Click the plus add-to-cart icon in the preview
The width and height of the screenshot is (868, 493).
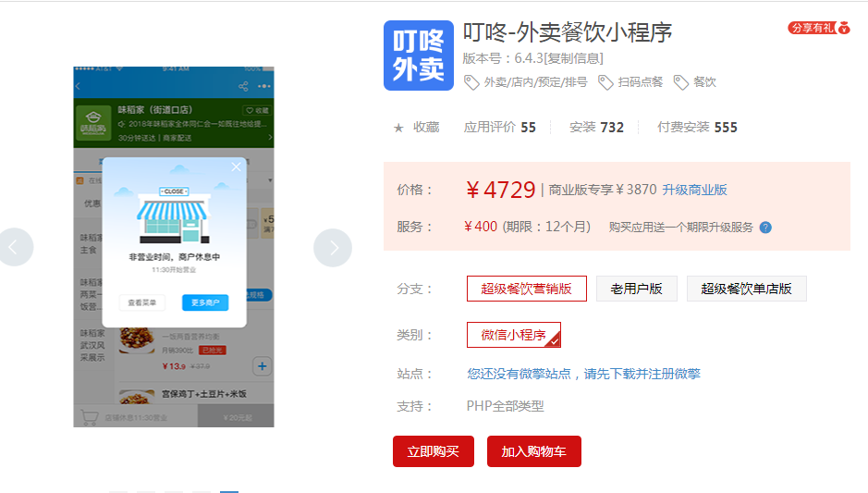(x=262, y=366)
